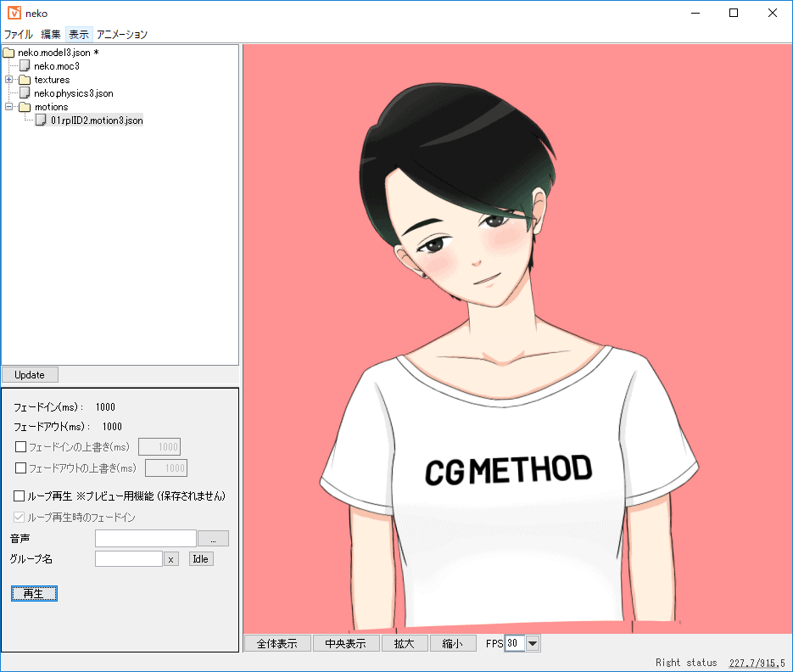Open the ファイル menu
This screenshot has width=793, height=672.
(x=19, y=35)
